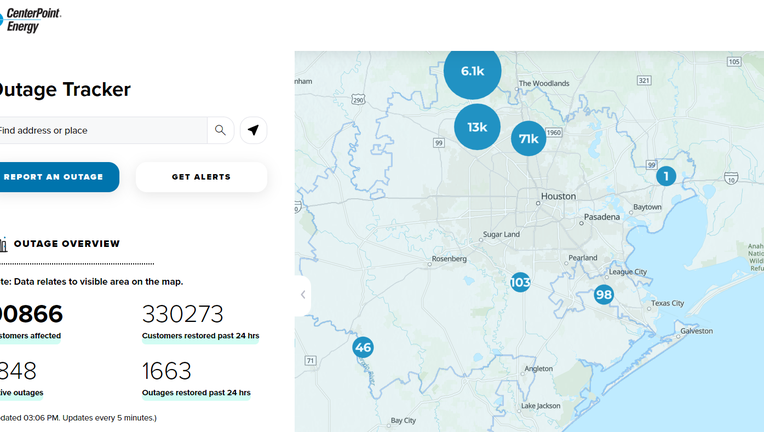Click the 330273 customers restored value
The image size is (764, 432).
click(x=183, y=314)
